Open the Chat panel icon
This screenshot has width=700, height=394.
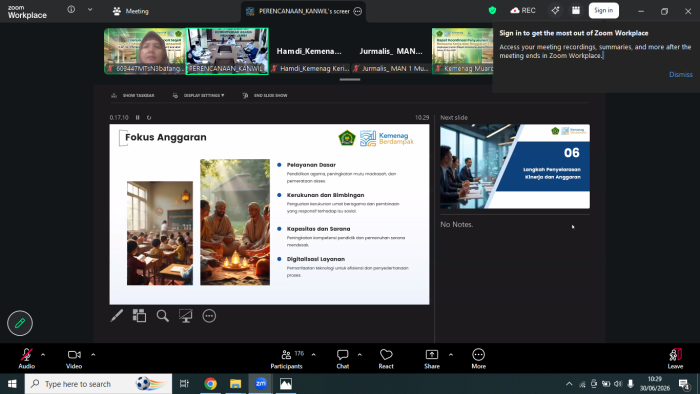[342, 359]
